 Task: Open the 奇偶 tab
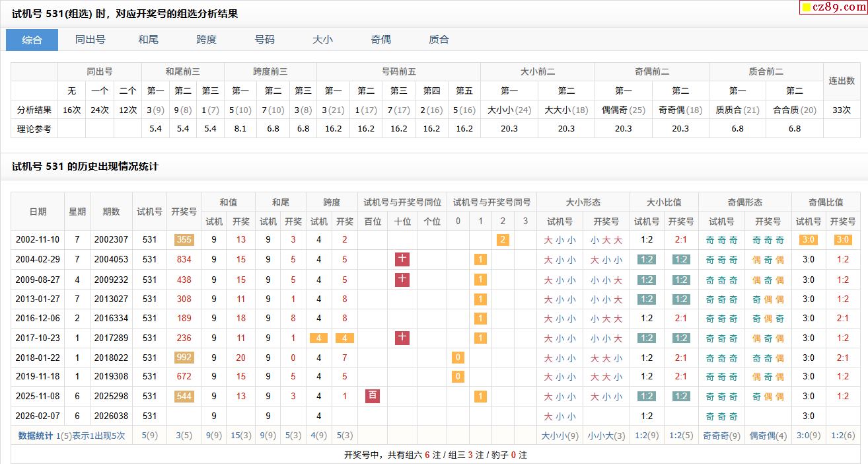click(380, 40)
